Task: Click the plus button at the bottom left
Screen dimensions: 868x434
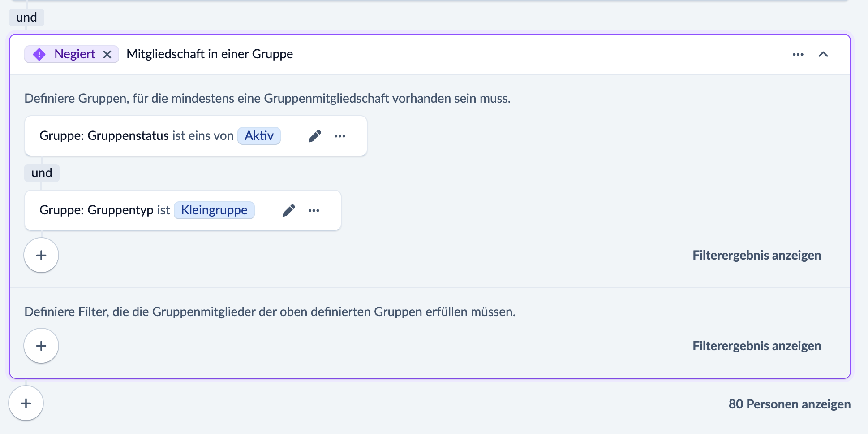Action: pyautogui.click(x=26, y=403)
